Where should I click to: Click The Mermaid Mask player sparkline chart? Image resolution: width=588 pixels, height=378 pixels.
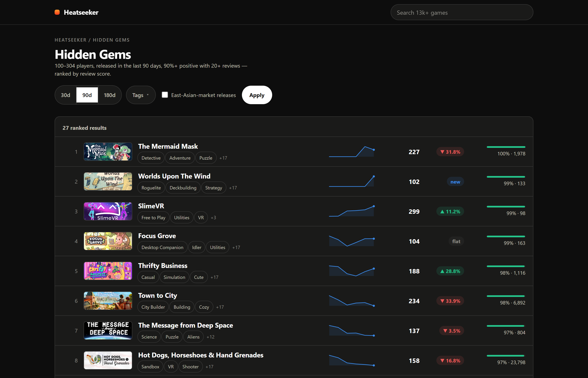(352, 151)
